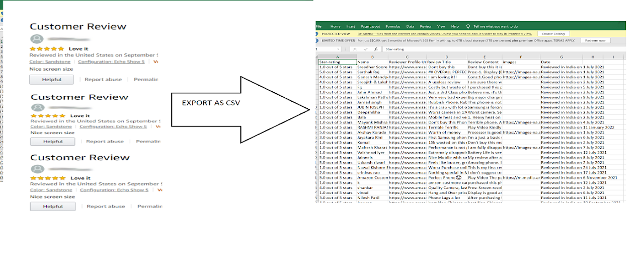Open the View ribbon tab
The image size is (644, 258).
[441, 26]
